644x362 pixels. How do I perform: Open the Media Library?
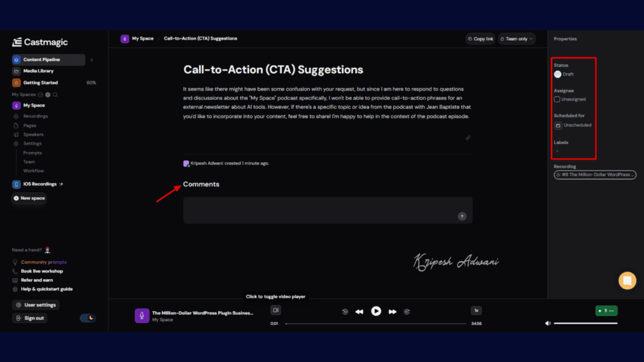click(38, 70)
